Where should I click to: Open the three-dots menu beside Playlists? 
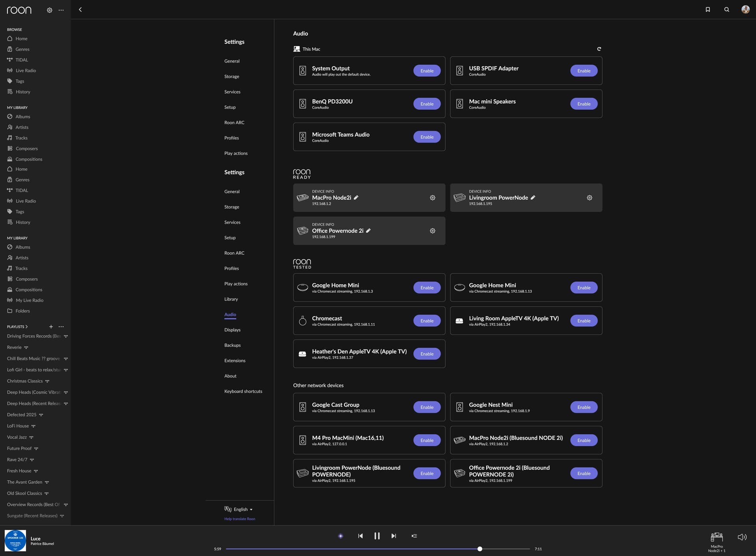coord(61,327)
